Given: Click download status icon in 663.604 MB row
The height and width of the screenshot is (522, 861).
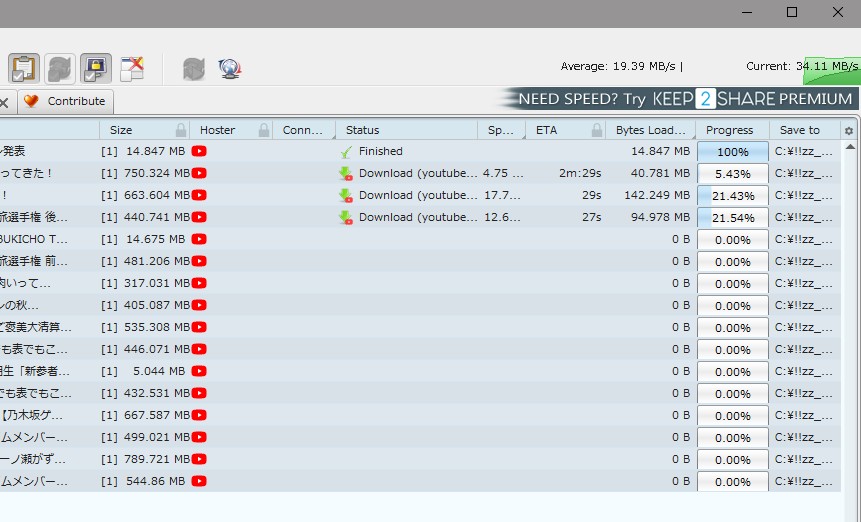Looking at the screenshot, I should click(x=346, y=195).
